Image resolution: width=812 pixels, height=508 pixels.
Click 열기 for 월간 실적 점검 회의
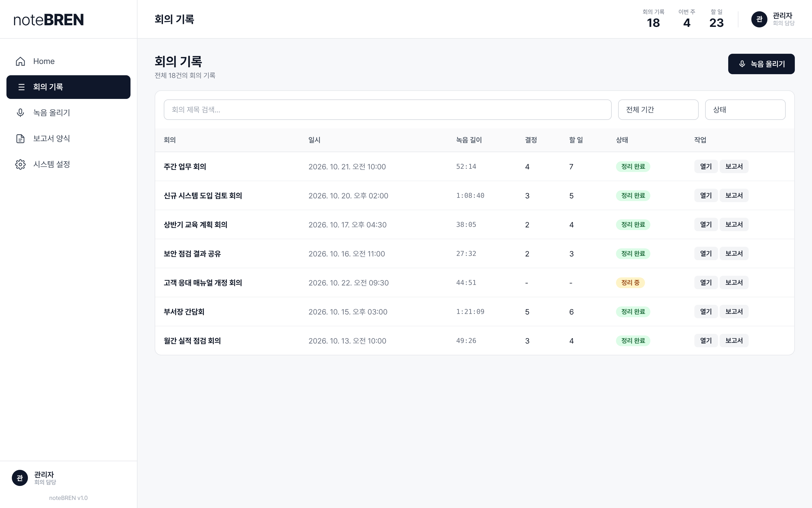[x=706, y=341]
